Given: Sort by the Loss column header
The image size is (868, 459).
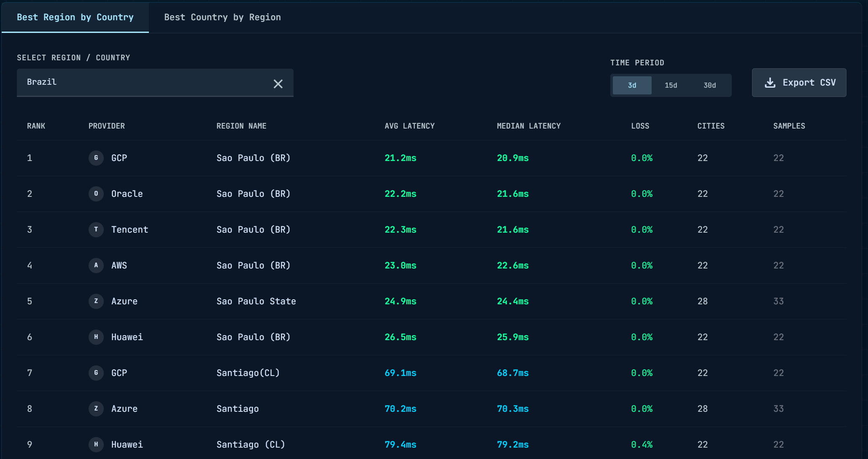Looking at the screenshot, I should coord(640,126).
